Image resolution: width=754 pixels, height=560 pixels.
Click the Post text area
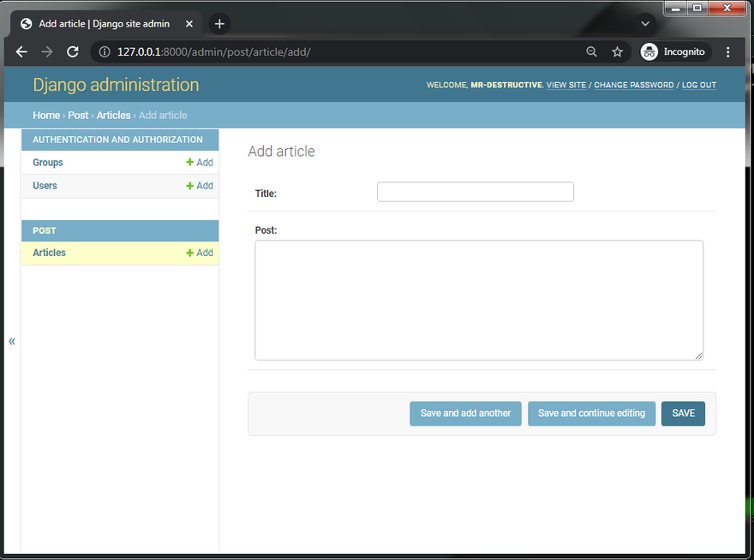[x=478, y=300]
